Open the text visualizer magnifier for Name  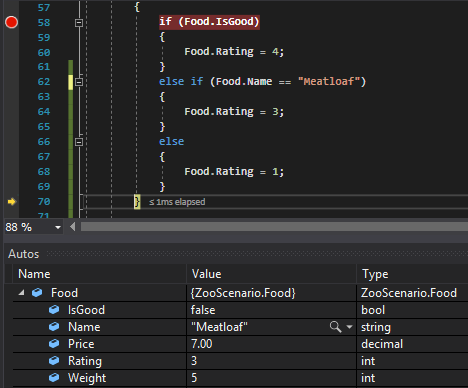[335, 327]
